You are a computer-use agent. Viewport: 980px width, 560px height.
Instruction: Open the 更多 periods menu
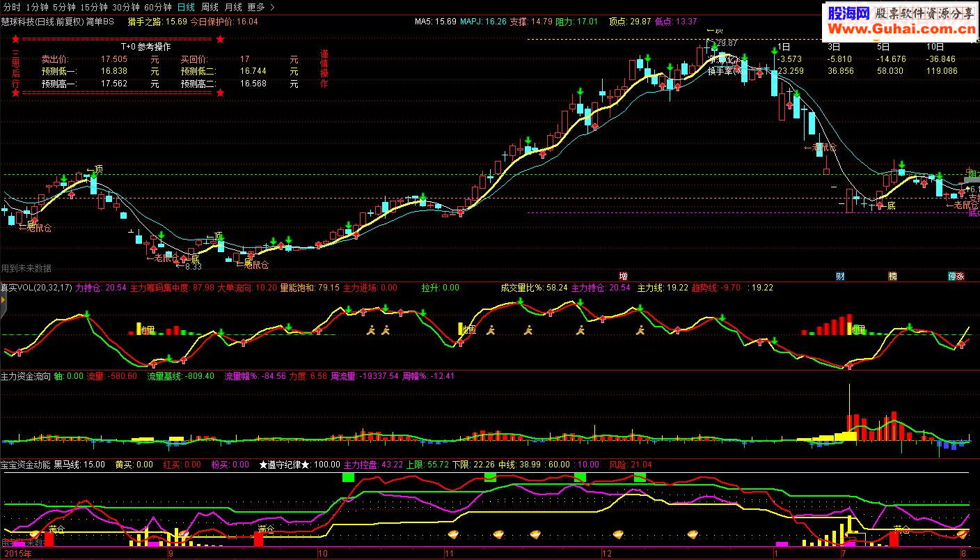260,7
